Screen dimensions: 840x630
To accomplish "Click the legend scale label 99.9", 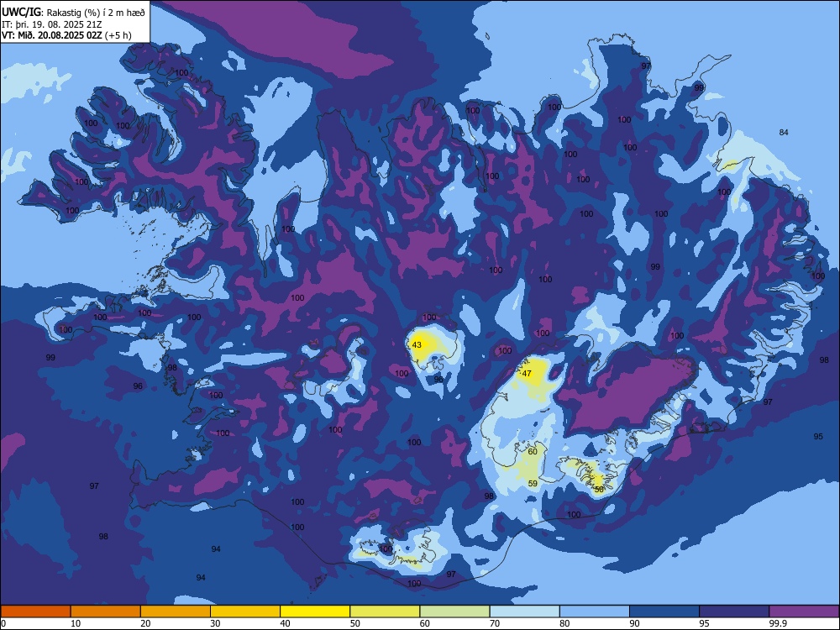I will click(x=777, y=623).
